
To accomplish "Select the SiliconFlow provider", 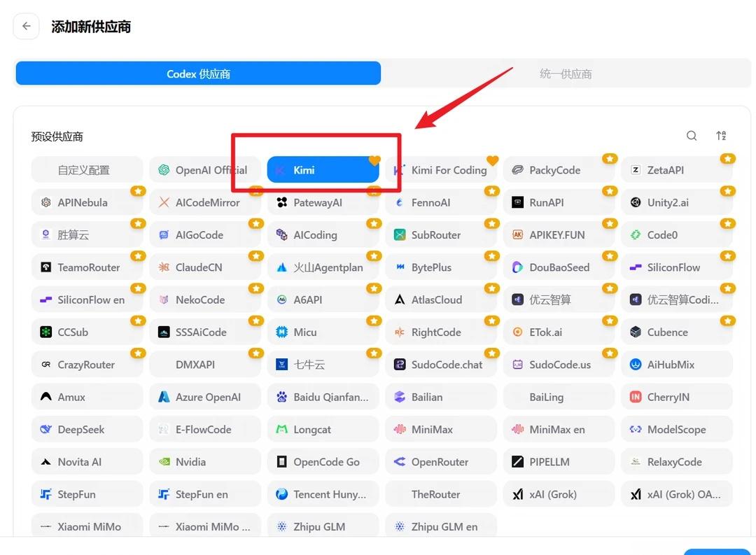I will pyautogui.click(x=677, y=267).
